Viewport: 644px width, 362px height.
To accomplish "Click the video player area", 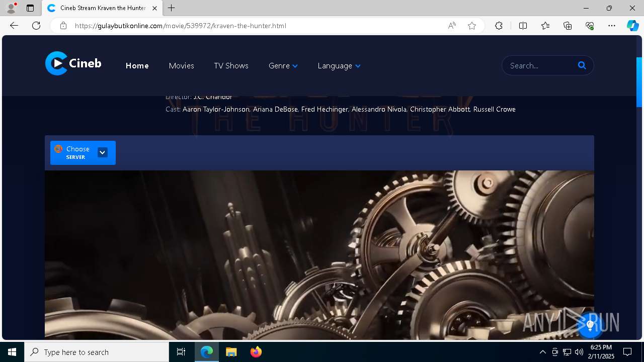I will click(x=319, y=255).
